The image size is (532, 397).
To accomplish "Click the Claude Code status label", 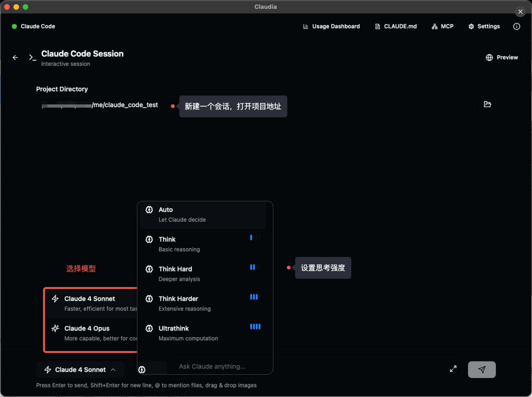I will point(38,27).
